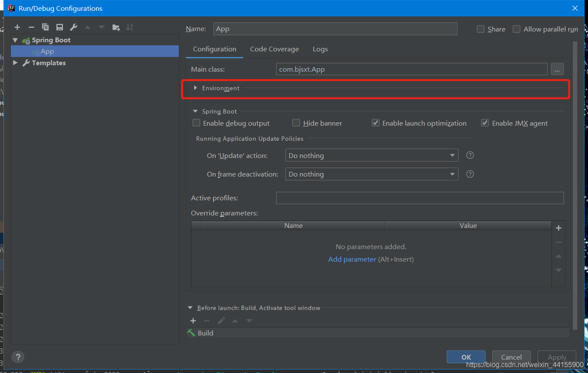This screenshot has width=588, height=373.
Task: Enable the Share checkbox
Action: (x=480, y=29)
